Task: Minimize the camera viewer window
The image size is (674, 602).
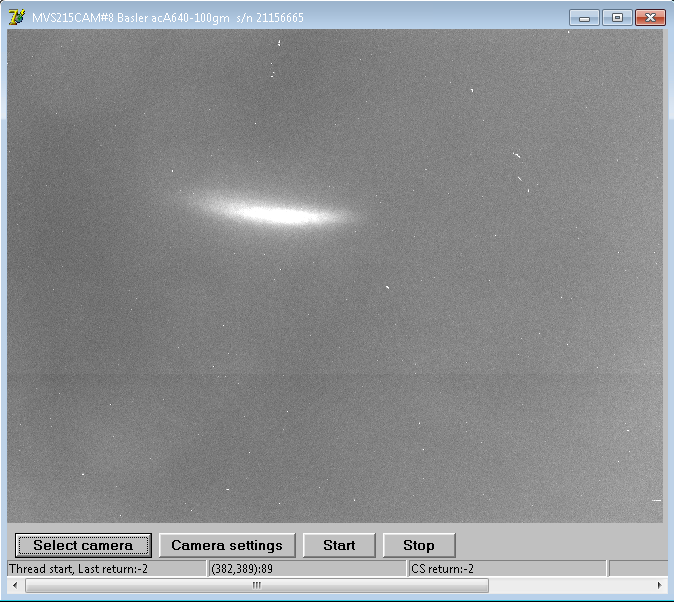Action: point(584,17)
